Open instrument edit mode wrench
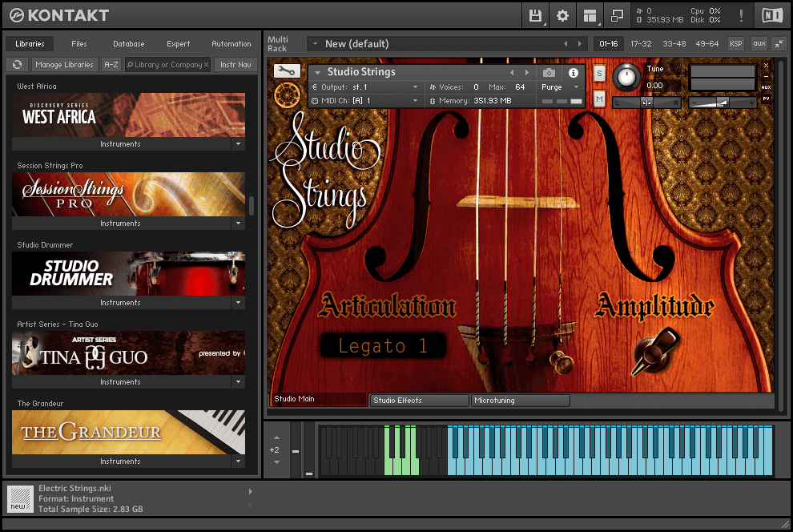This screenshot has width=793, height=532. [287, 71]
